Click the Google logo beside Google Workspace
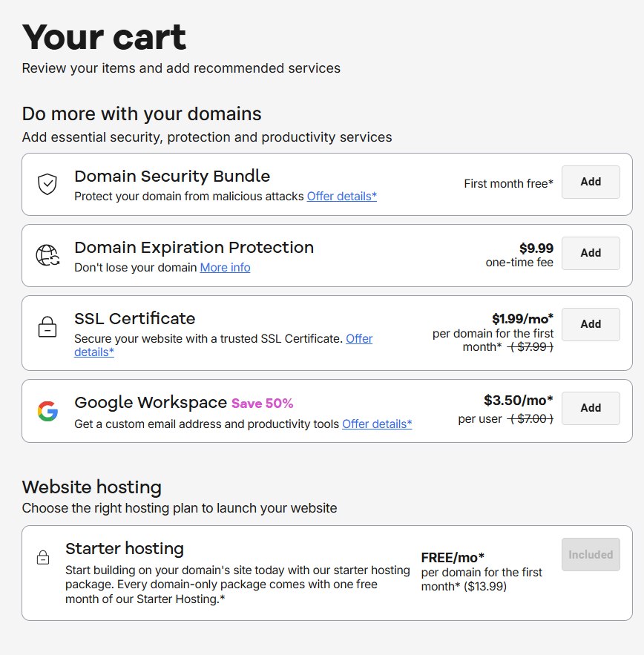This screenshot has width=644, height=655. 47,410
